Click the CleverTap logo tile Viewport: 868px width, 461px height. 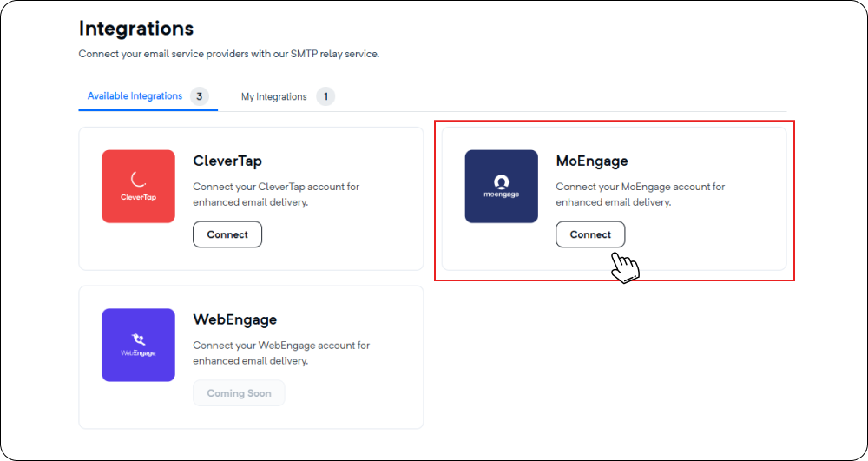click(x=138, y=187)
